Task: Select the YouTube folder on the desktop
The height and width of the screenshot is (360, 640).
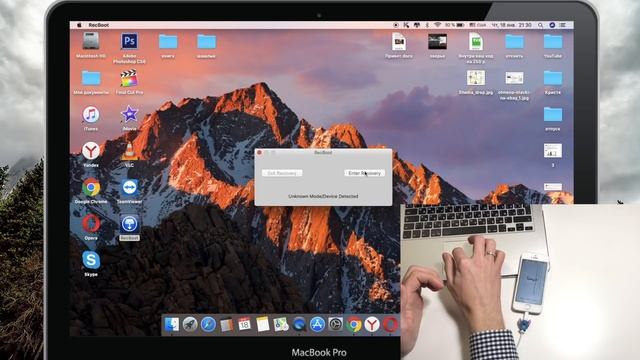Action: tap(553, 42)
